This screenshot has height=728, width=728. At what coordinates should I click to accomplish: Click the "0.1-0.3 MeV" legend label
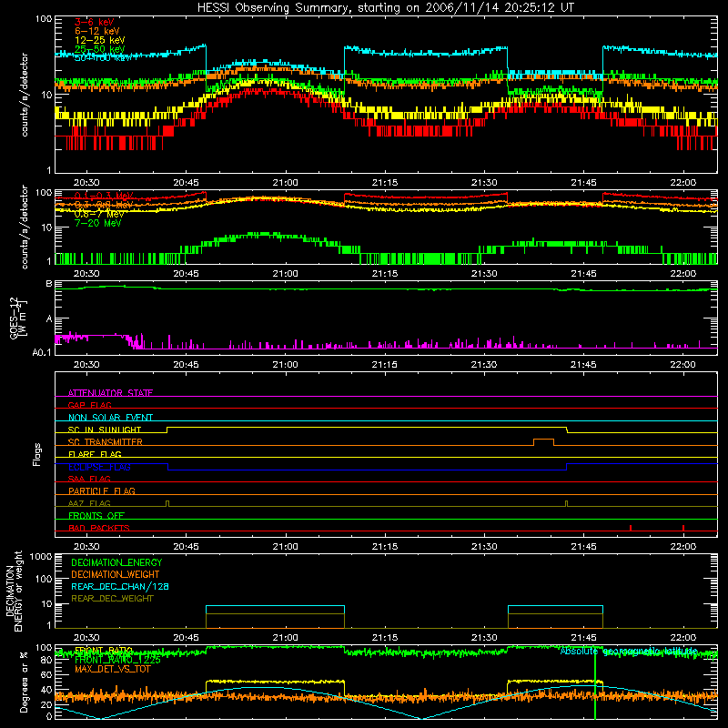pos(104,196)
